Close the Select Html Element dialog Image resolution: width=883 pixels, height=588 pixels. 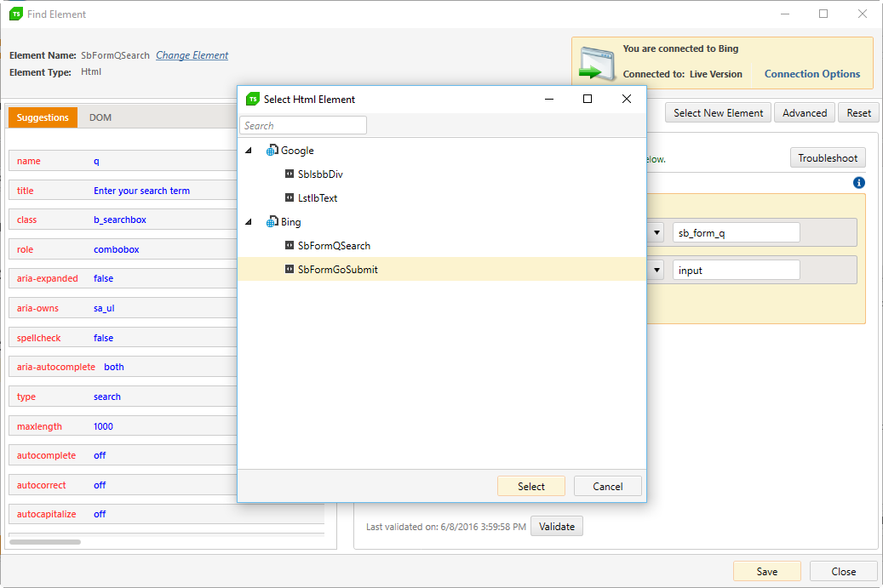point(626,99)
